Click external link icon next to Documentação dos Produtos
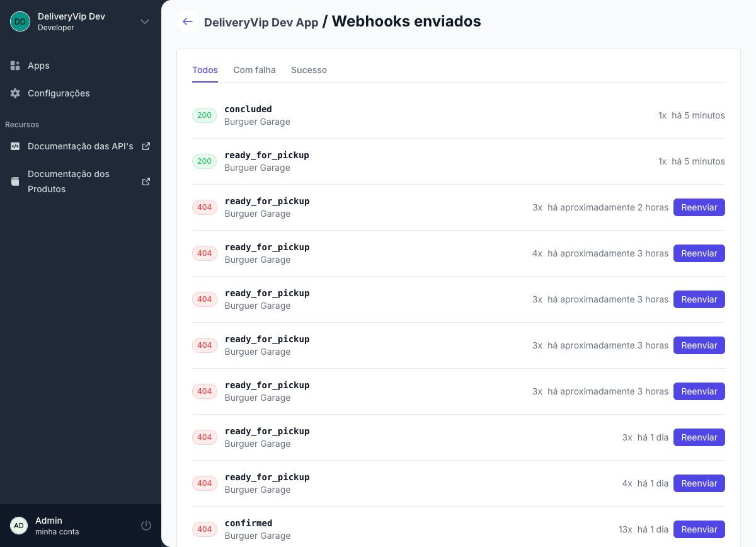756x547 pixels. point(146,181)
